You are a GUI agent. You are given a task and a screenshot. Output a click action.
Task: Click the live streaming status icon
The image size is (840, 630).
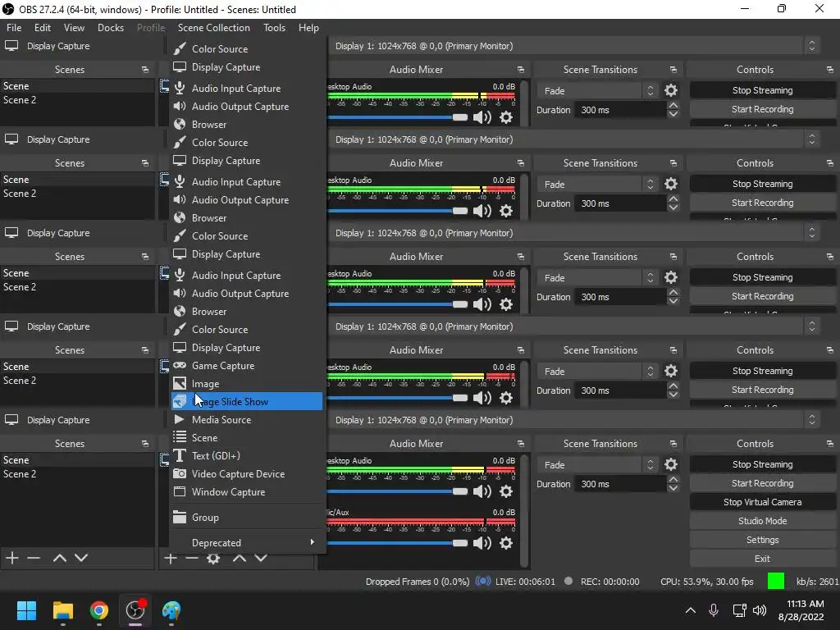[x=483, y=582]
